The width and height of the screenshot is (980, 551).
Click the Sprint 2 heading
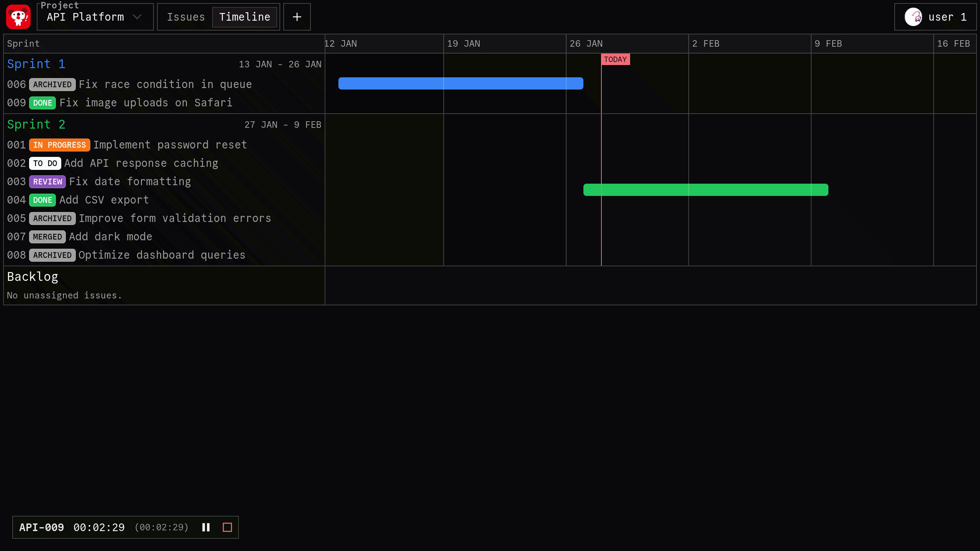pyautogui.click(x=36, y=124)
